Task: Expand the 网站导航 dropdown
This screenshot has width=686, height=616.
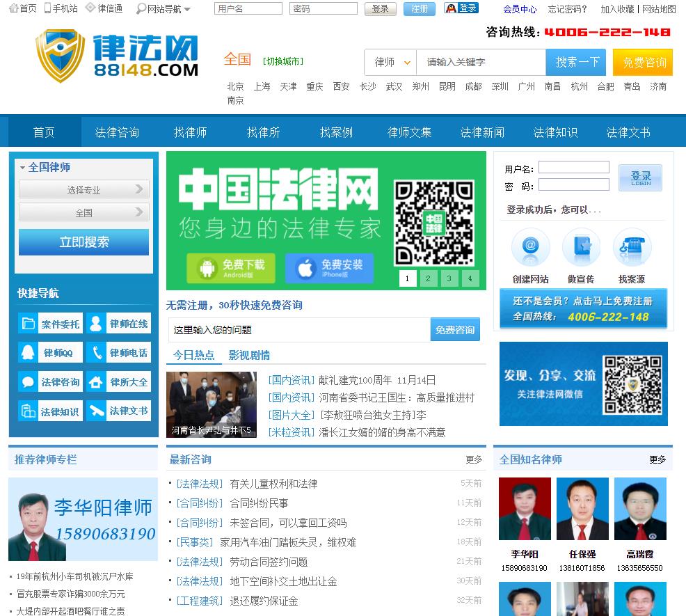Action: (x=164, y=9)
